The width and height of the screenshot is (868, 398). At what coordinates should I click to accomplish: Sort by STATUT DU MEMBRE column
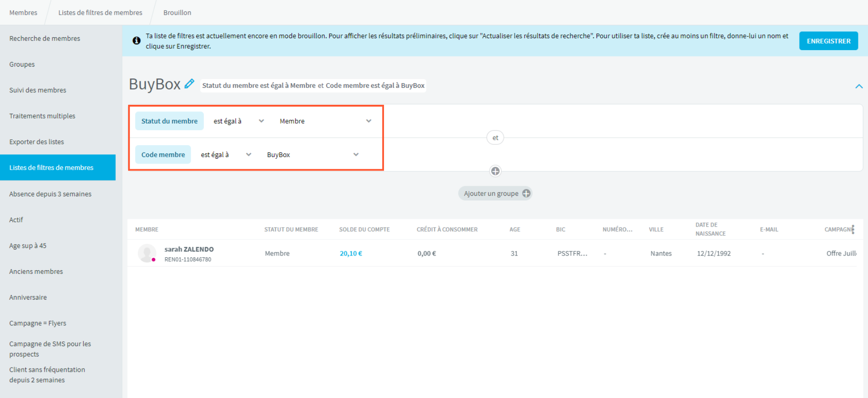click(291, 229)
